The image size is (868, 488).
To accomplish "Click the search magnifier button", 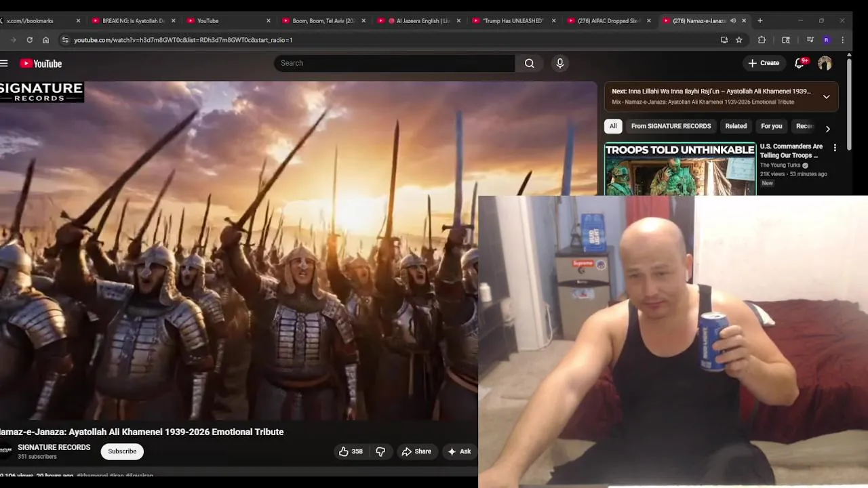I will pos(530,63).
